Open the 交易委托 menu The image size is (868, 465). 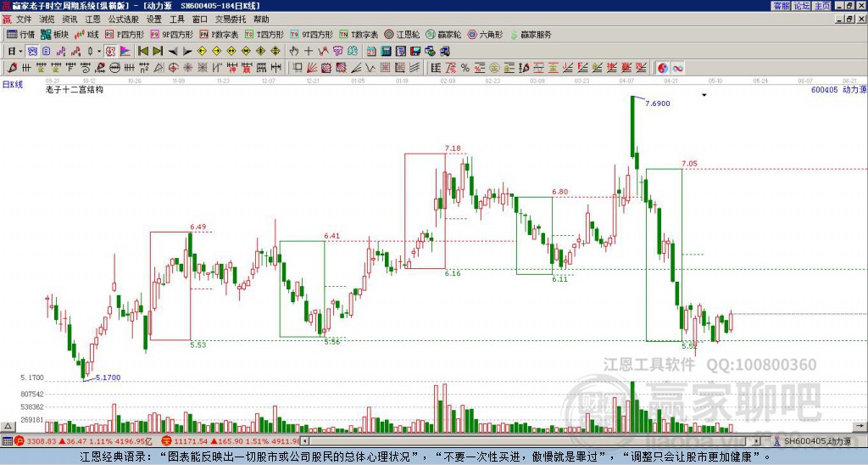point(231,20)
